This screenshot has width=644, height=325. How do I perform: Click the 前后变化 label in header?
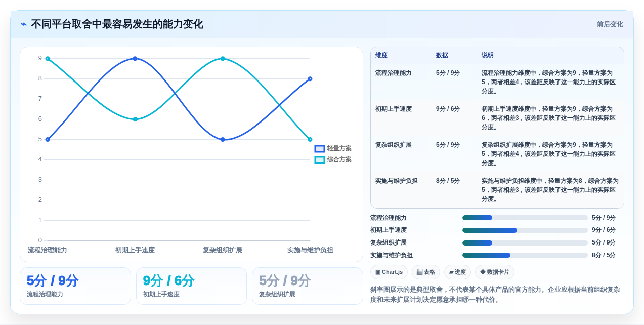610,24
